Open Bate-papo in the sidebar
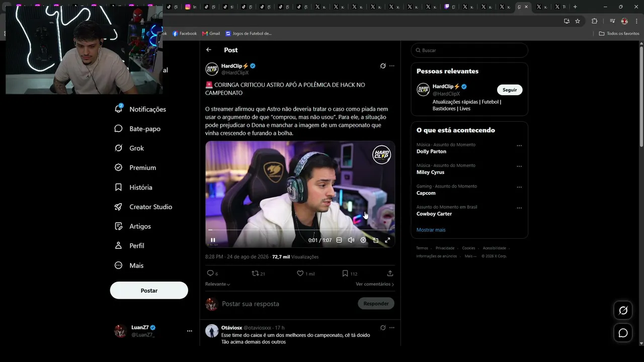 coord(138,129)
